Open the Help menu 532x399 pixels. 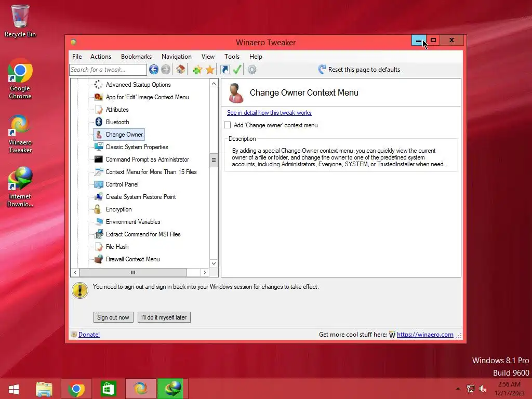(x=256, y=57)
